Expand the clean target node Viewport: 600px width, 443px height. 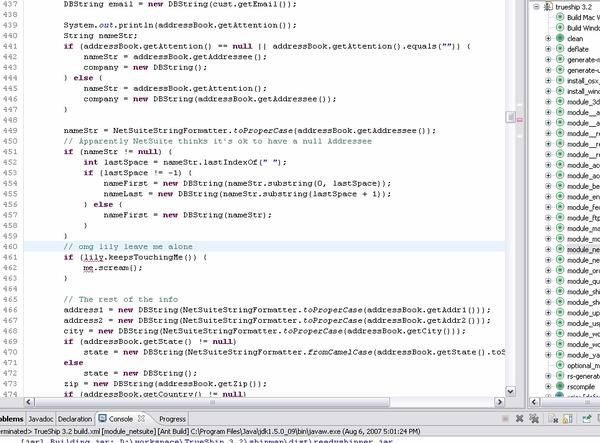[548, 39]
